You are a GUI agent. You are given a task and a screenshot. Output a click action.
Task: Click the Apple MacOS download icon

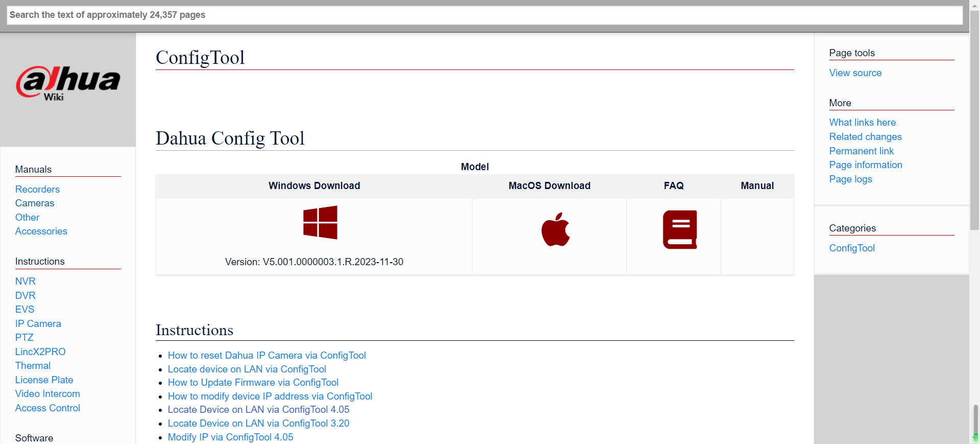point(555,229)
